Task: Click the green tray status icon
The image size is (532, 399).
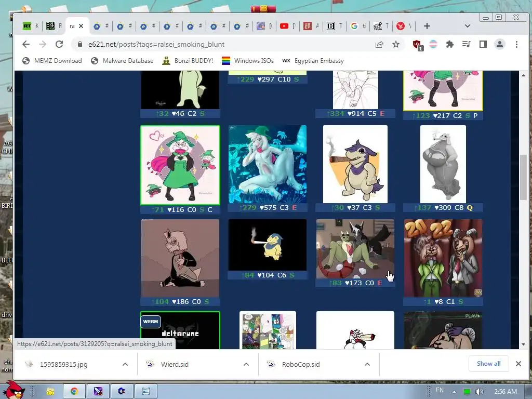Action: (467, 392)
